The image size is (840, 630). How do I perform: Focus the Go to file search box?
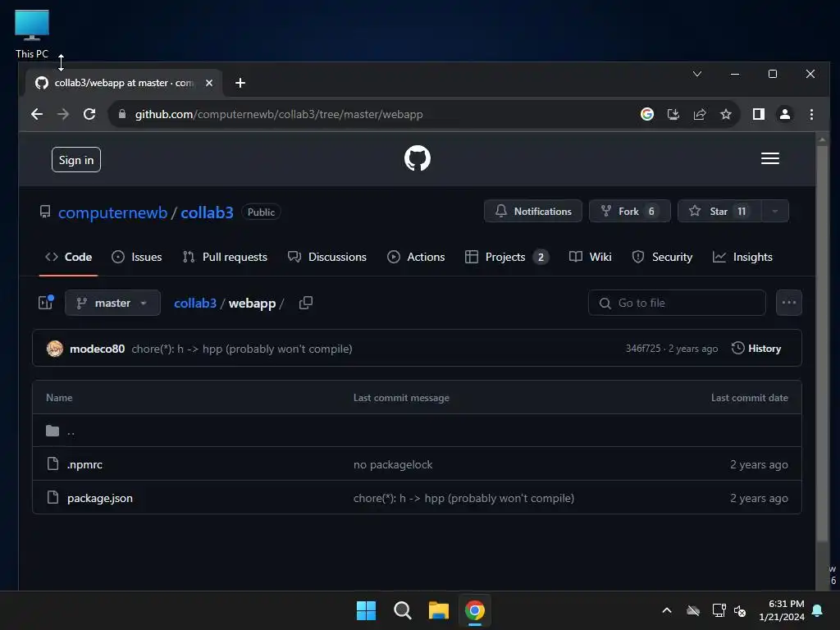677,303
